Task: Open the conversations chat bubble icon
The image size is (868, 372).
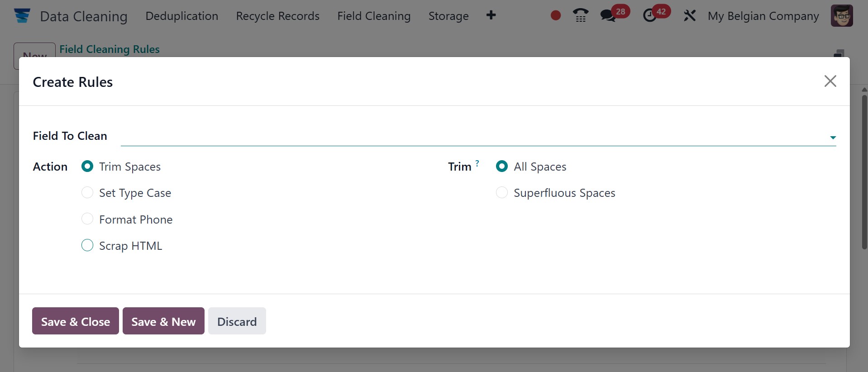Action: (607, 16)
